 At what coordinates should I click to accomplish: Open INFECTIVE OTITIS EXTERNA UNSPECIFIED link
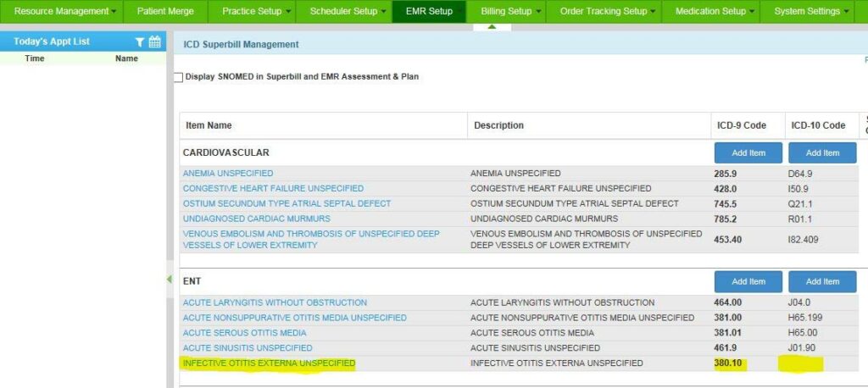click(269, 363)
